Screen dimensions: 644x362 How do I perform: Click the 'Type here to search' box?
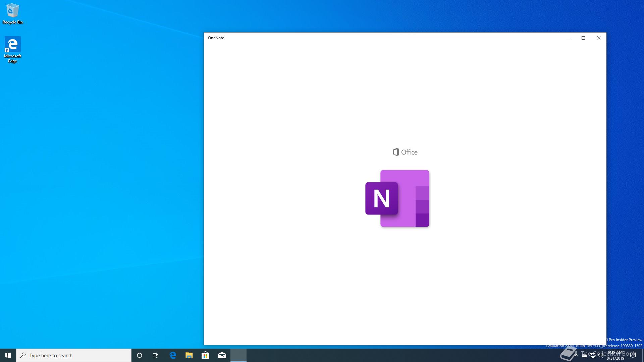click(74, 355)
